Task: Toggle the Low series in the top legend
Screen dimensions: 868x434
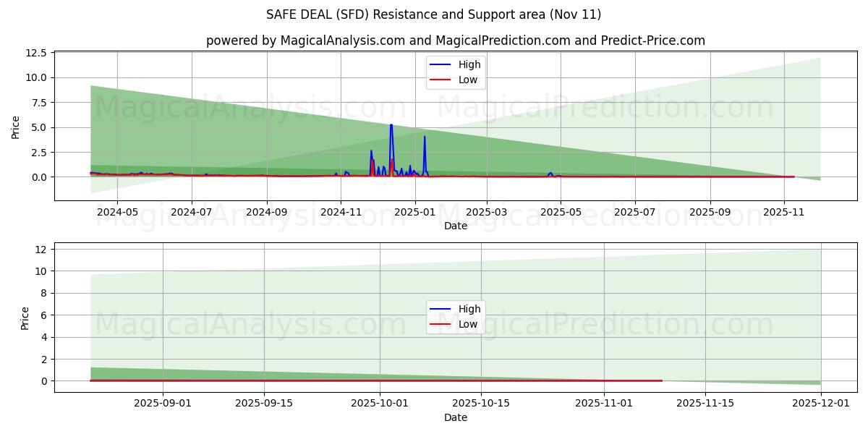Action: [467, 80]
